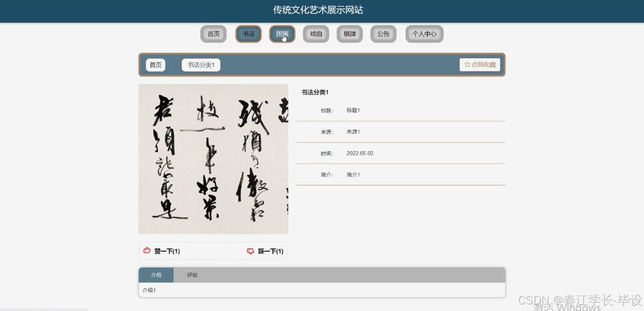
Task: Open the 戏曲 section
Action: click(316, 34)
